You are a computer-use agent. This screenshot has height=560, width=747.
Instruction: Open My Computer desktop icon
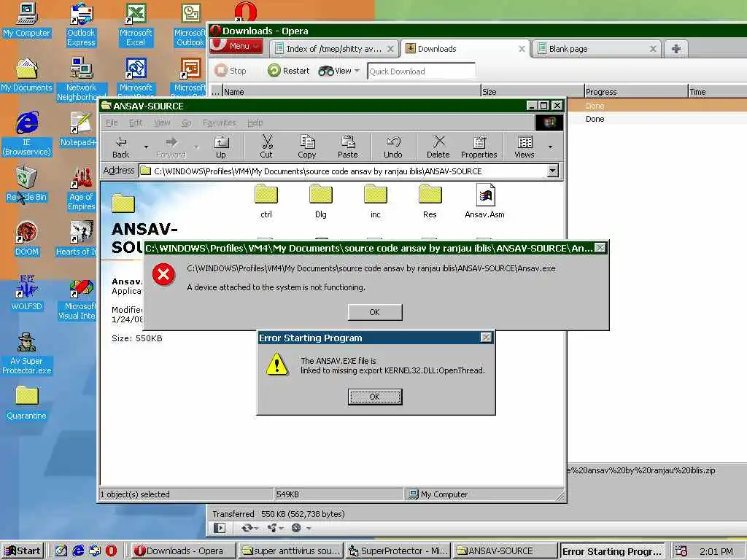(x=27, y=20)
